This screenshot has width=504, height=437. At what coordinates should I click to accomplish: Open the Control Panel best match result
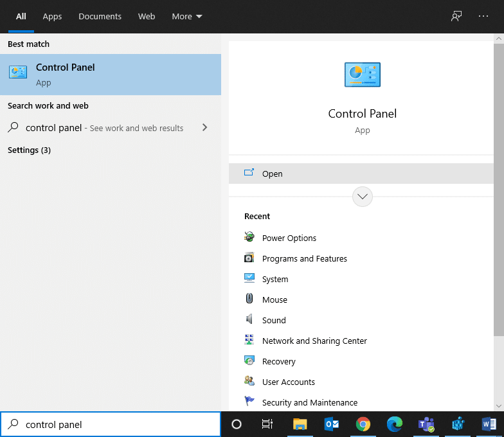click(110, 75)
